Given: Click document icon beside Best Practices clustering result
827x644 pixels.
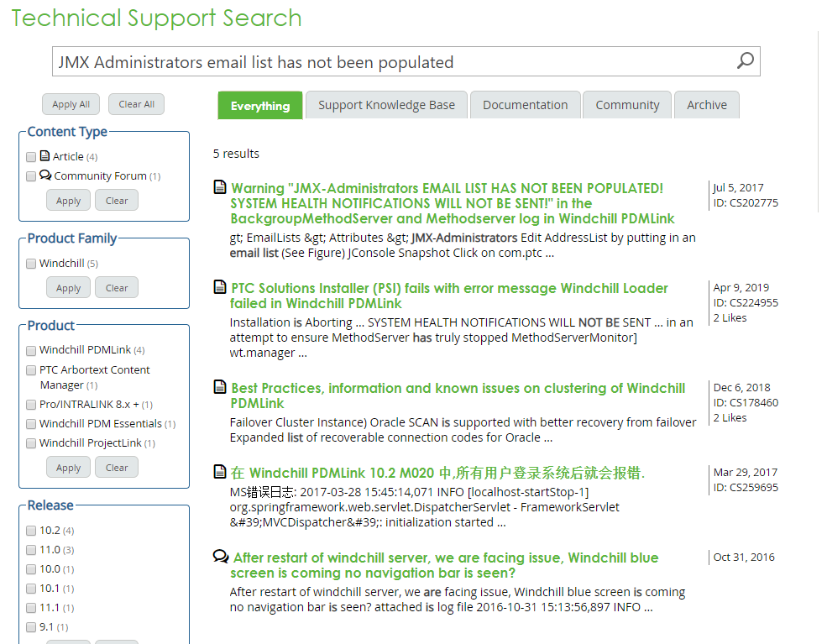Looking at the screenshot, I should [x=220, y=386].
